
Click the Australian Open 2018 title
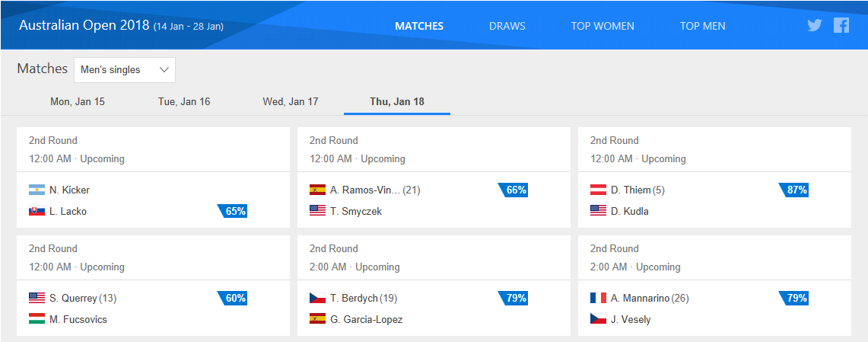pos(84,25)
